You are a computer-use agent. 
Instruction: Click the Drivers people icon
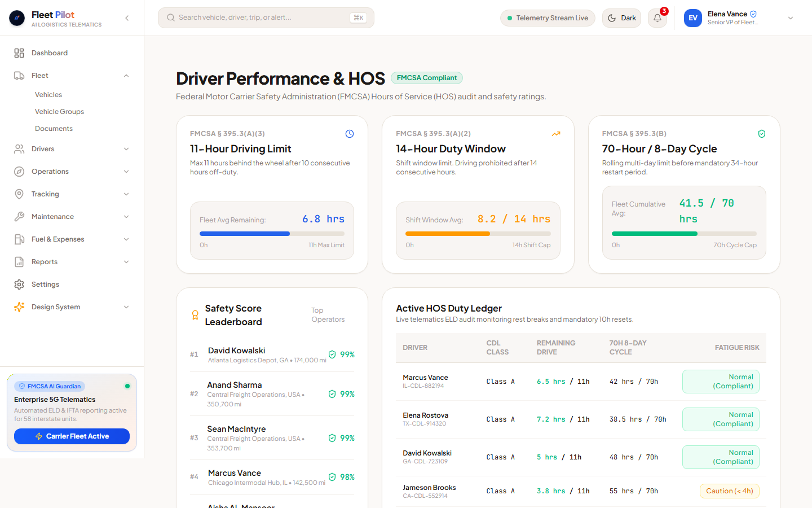tap(19, 149)
